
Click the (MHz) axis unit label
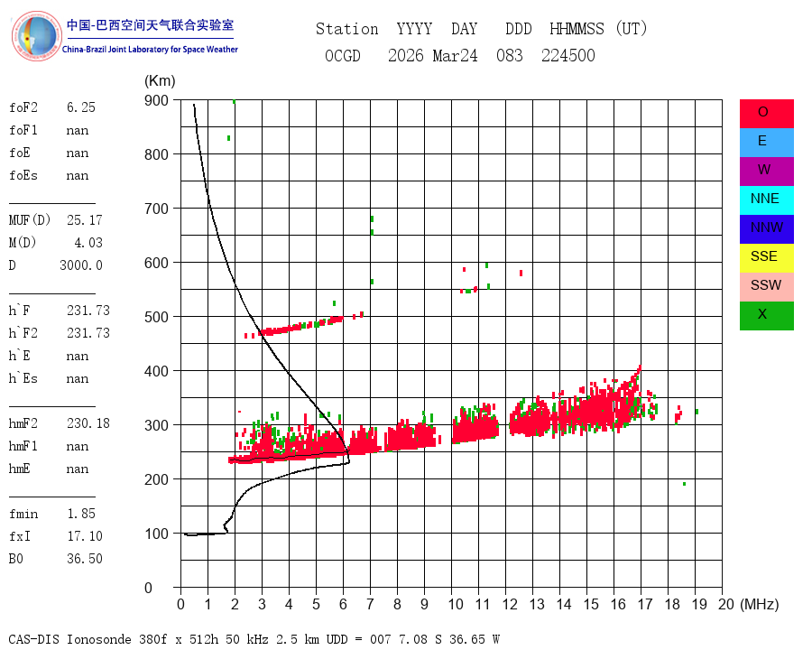click(760, 604)
